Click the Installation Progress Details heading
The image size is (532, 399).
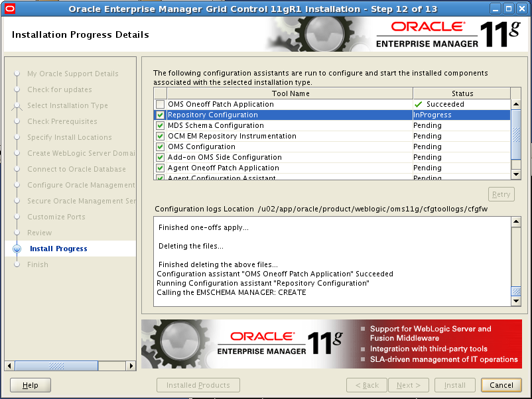click(80, 34)
